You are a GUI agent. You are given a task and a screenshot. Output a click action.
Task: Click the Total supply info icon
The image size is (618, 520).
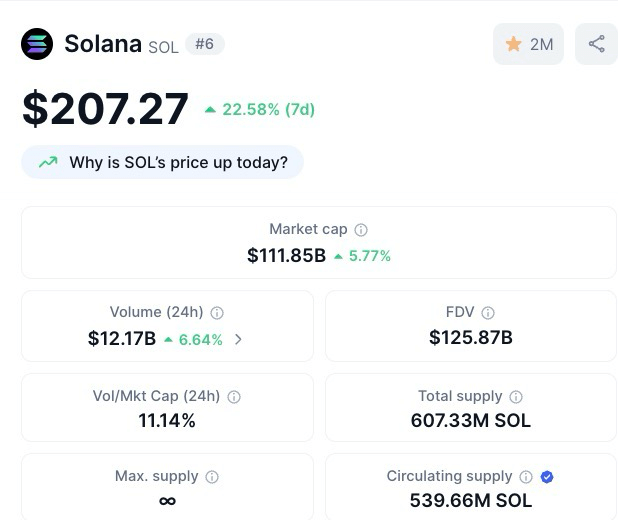516,397
